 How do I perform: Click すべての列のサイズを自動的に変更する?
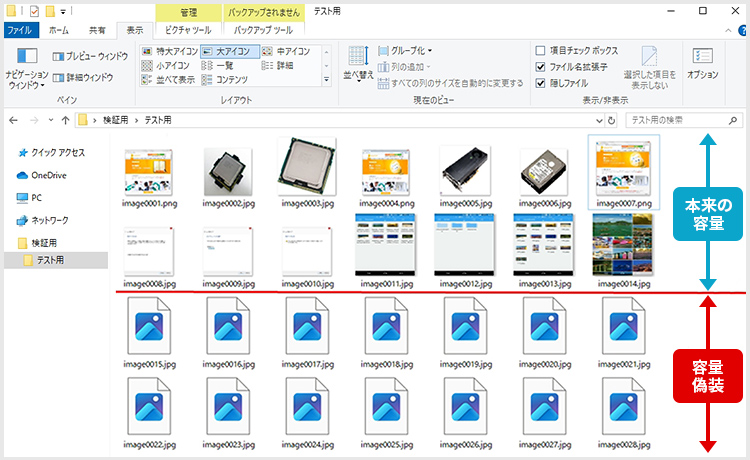tap(450, 83)
